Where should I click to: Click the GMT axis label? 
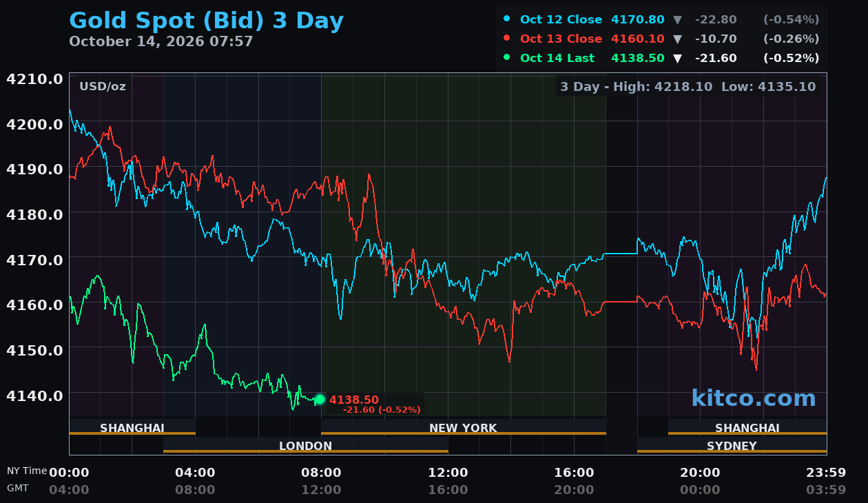click(x=17, y=487)
